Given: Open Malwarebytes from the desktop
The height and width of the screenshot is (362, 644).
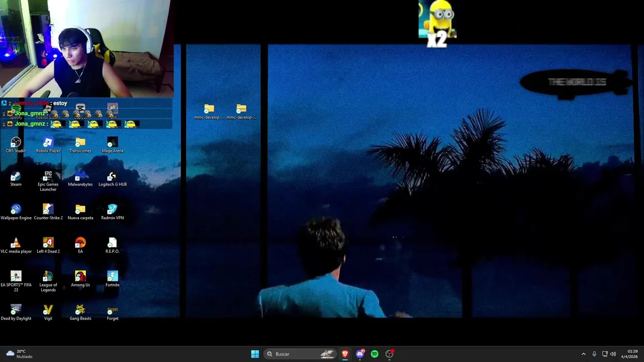Looking at the screenshot, I should [x=80, y=178].
